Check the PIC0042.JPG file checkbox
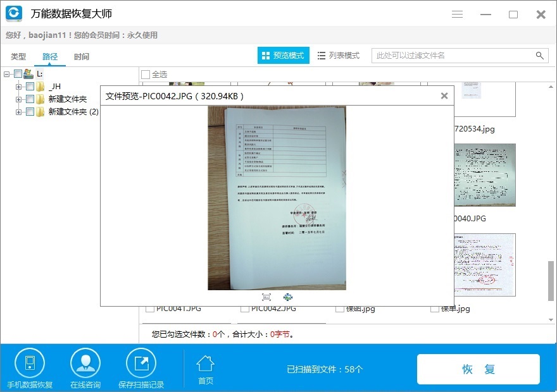This screenshot has width=557, height=392. point(244,309)
